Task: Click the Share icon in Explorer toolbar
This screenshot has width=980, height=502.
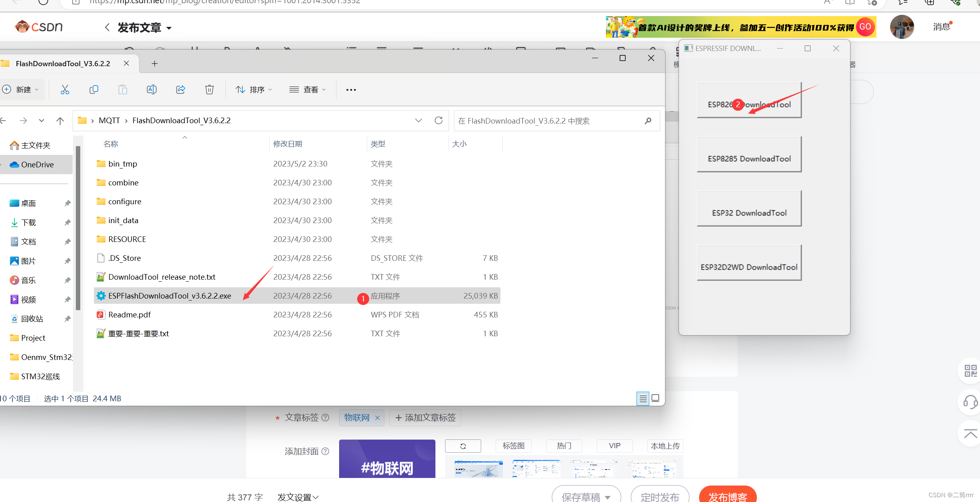Action: 181,89
